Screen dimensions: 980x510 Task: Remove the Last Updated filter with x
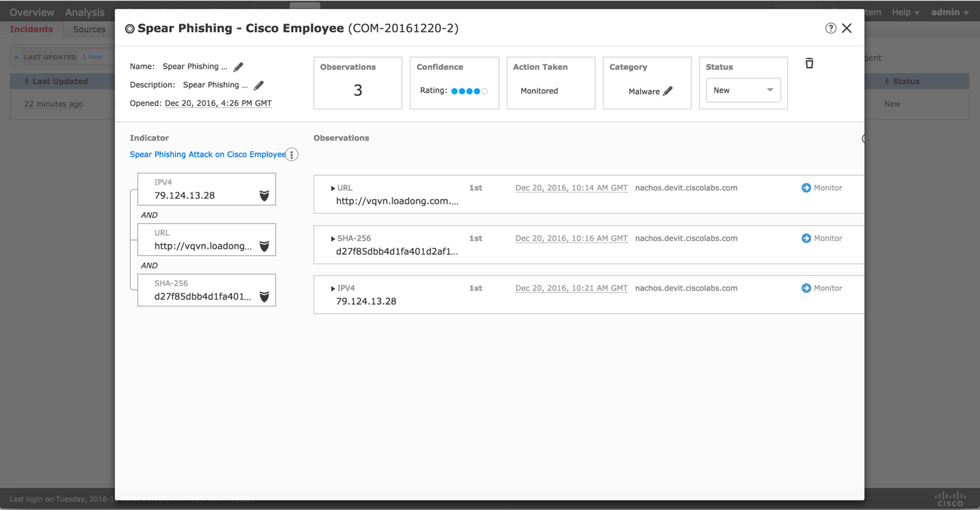(16, 57)
